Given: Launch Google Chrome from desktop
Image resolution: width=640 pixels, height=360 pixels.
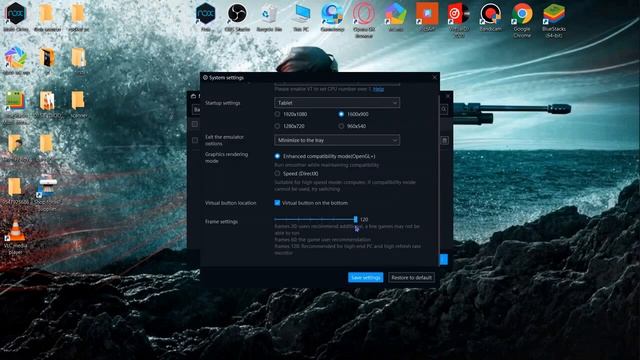Looking at the screenshot, I should 522,20.
